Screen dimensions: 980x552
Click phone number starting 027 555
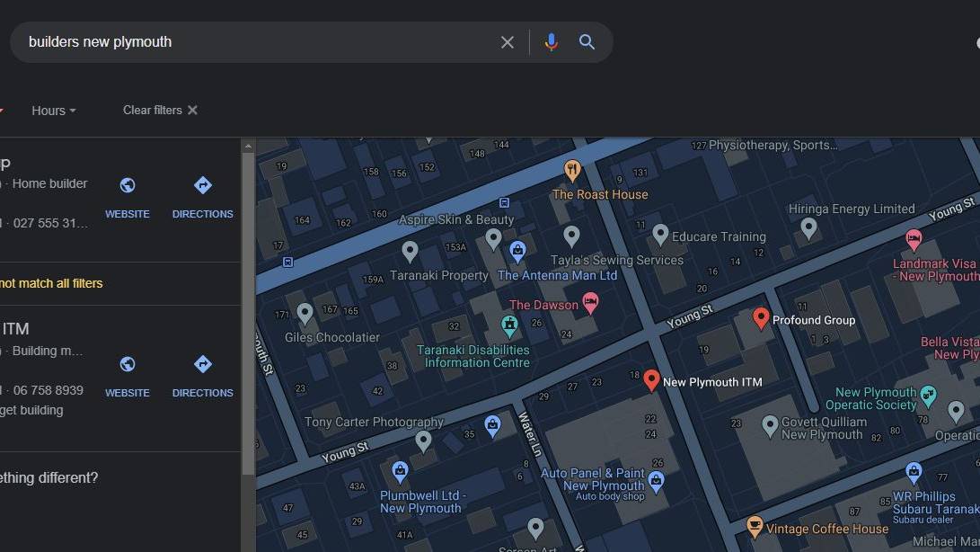point(50,223)
